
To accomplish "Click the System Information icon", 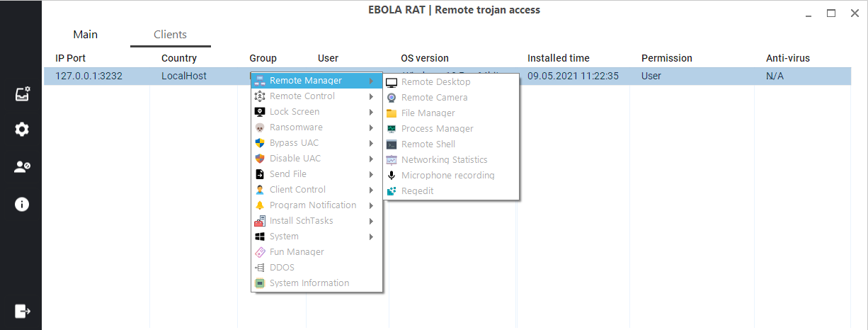I will 260,283.
